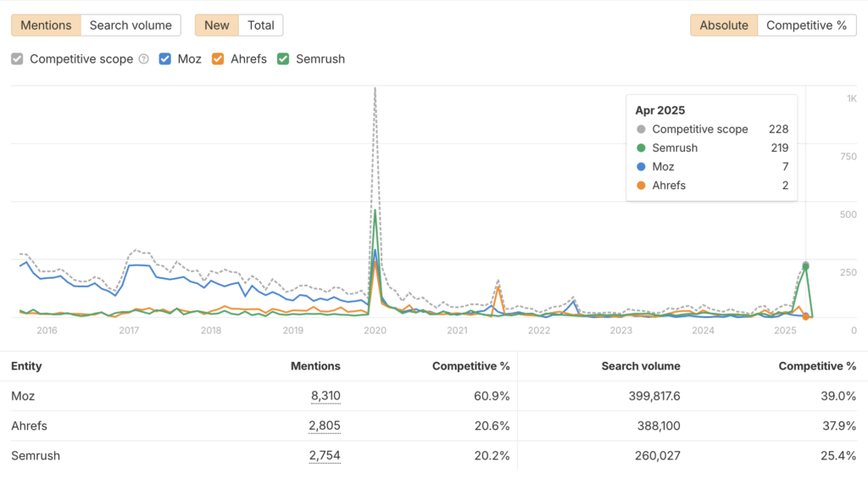The height and width of the screenshot is (479, 868).
Task: Click the Competitive scope 228 tooltip row
Action: (x=712, y=129)
